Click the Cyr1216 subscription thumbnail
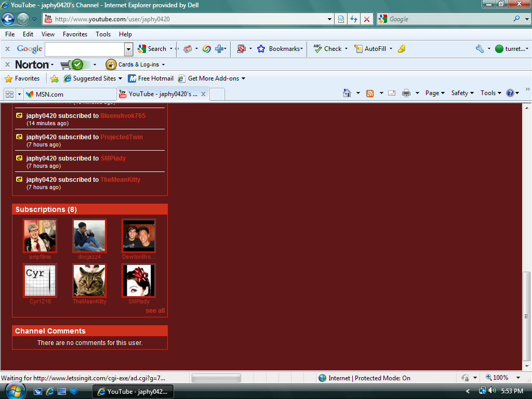Screen dimensions: 532x399 point(40,281)
